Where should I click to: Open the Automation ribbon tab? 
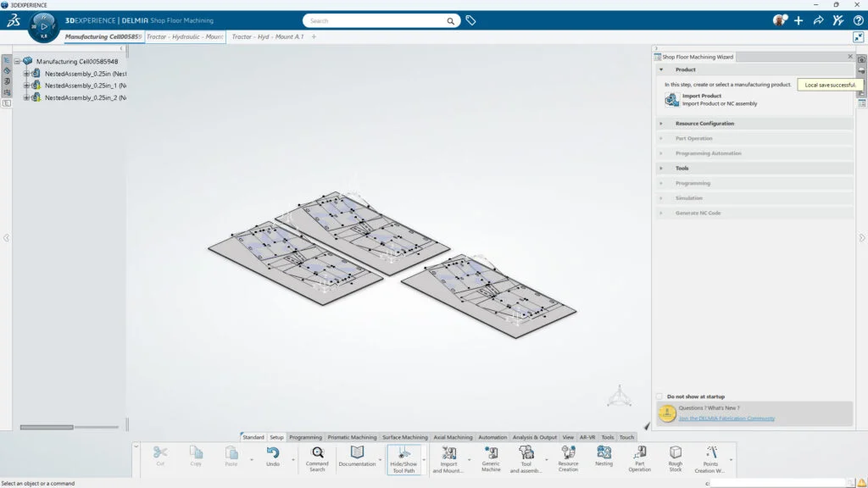(492, 437)
